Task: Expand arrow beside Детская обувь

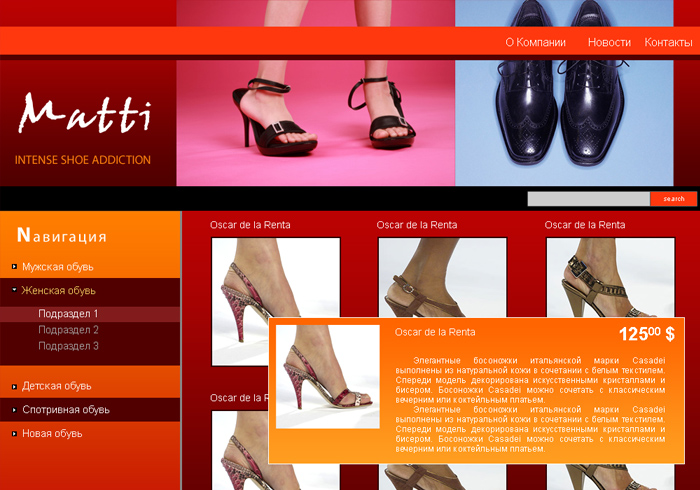Action: coord(14,386)
